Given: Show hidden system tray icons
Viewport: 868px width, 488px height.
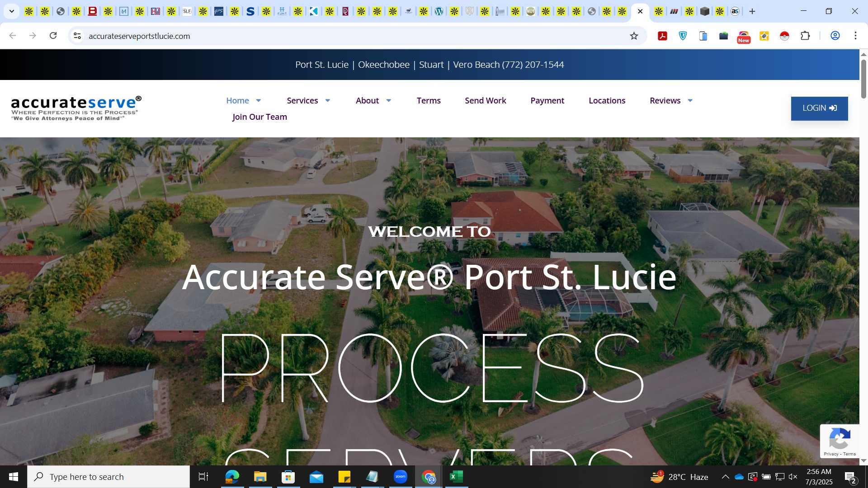Looking at the screenshot, I should click(x=725, y=477).
